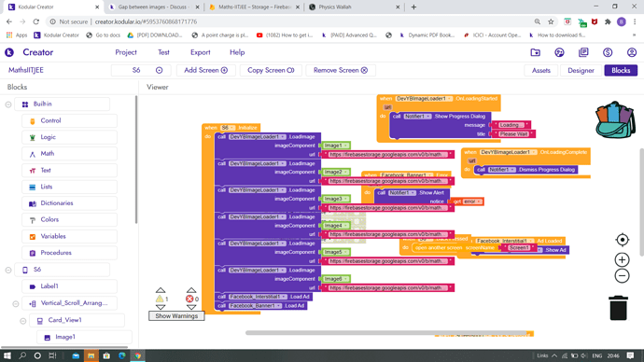Click the Show Warnings button

tap(176, 316)
